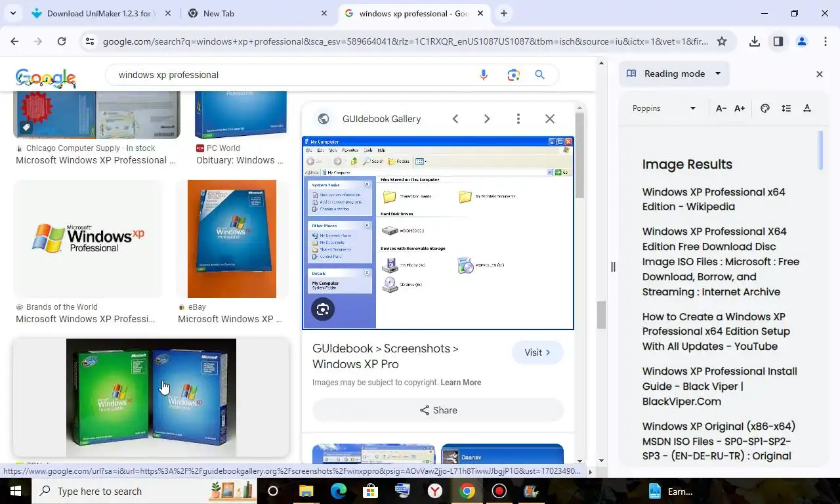Viewport: 840px width, 504px height.
Task: Click Windows XP Professional x64 Edition - Wikipedia
Action: [713, 199]
